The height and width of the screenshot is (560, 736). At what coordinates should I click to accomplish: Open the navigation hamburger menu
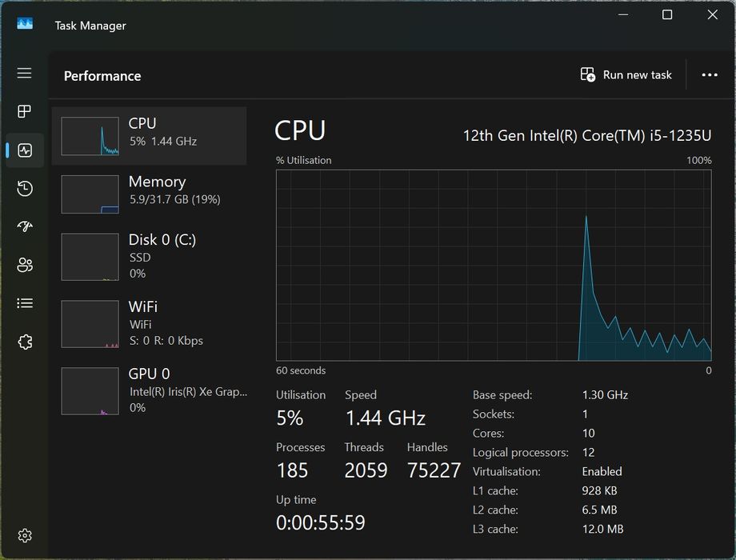[25, 74]
